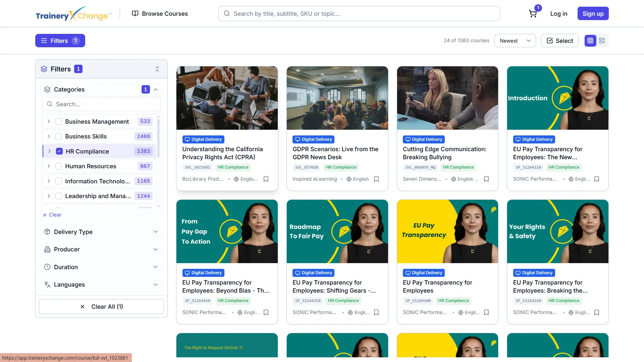Screen dimensions: 644x362
Task: Click Log in
Action: point(559,14)
